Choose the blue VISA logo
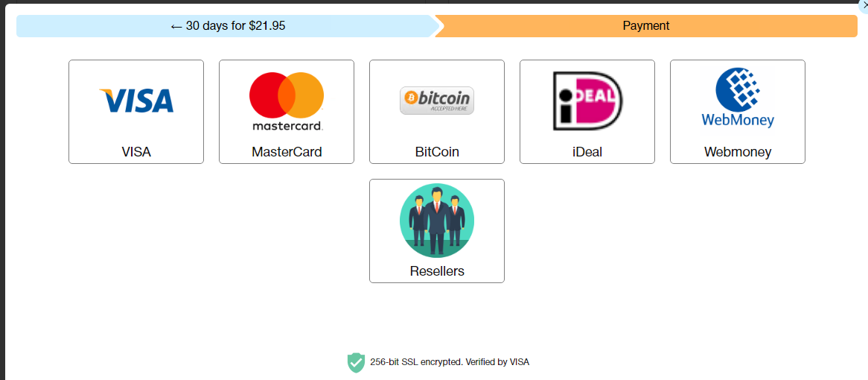This screenshot has width=868, height=380. pyautogui.click(x=136, y=101)
